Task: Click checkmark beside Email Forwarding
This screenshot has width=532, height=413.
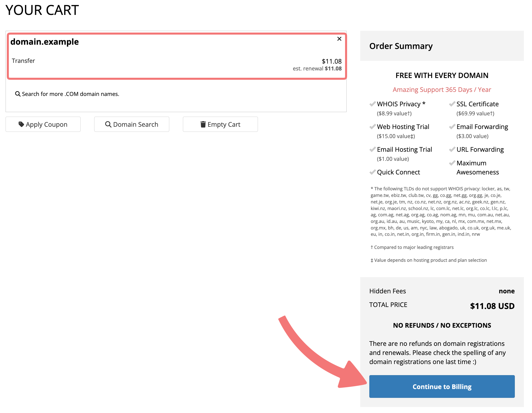Action: coord(452,127)
